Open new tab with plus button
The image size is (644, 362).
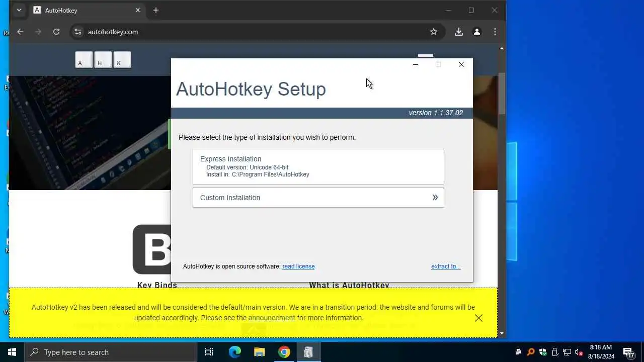pyautogui.click(x=156, y=10)
